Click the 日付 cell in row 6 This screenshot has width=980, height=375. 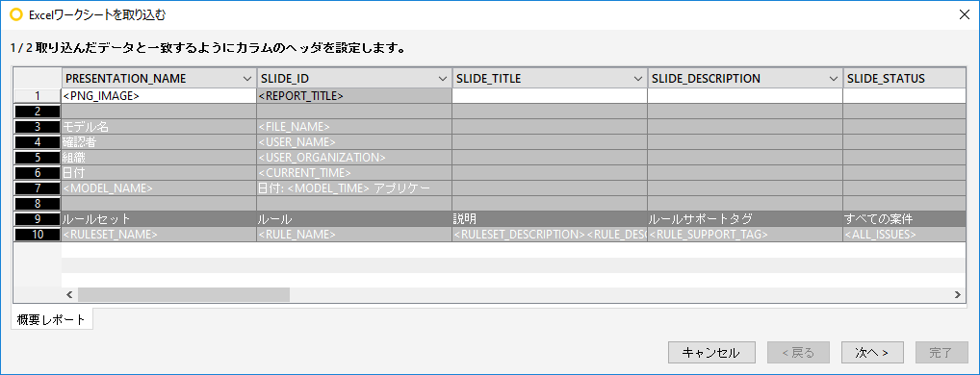(x=159, y=173)
